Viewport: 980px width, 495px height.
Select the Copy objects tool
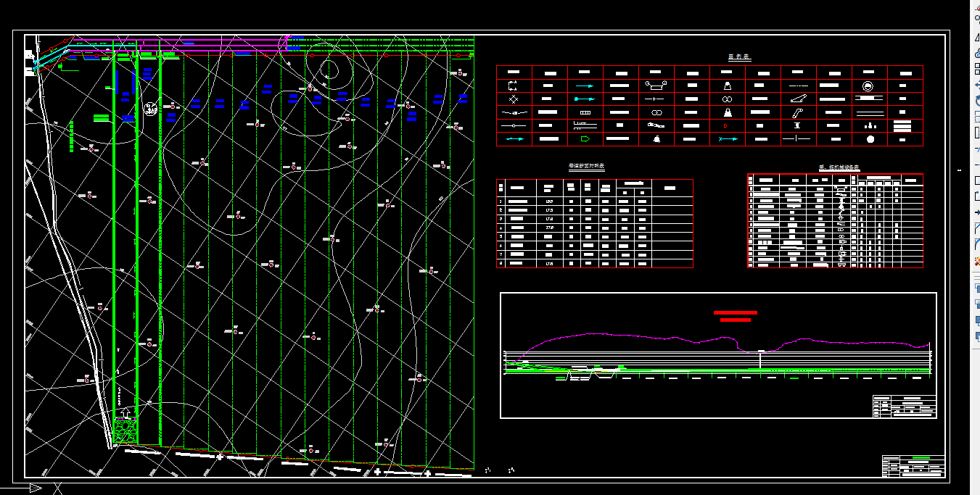click(976, 22)
